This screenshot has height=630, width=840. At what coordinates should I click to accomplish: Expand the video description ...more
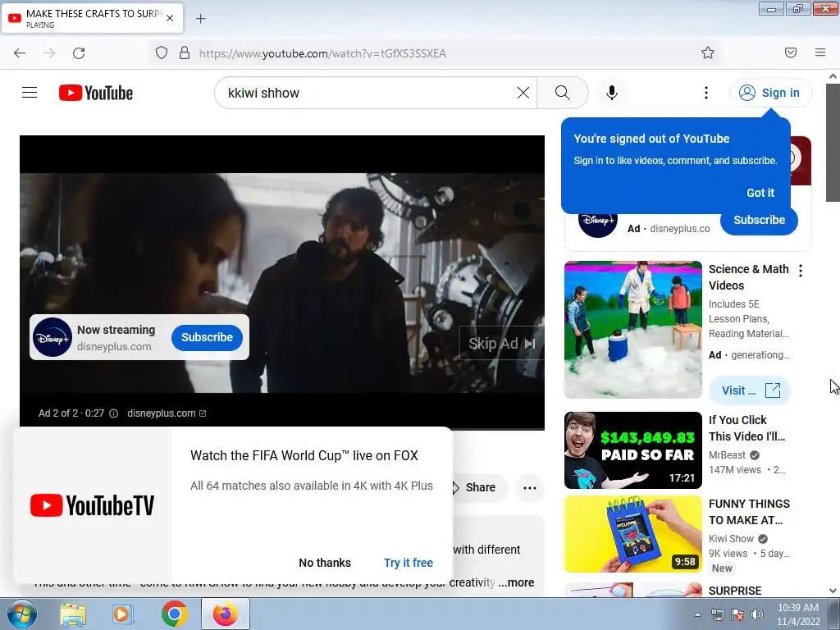(516, 583)
